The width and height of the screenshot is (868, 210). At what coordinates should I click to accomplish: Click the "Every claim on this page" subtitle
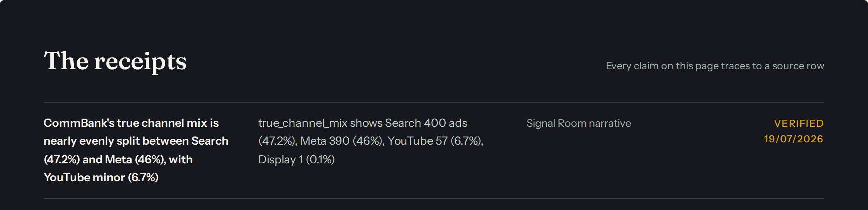click(x=715, y=66)
